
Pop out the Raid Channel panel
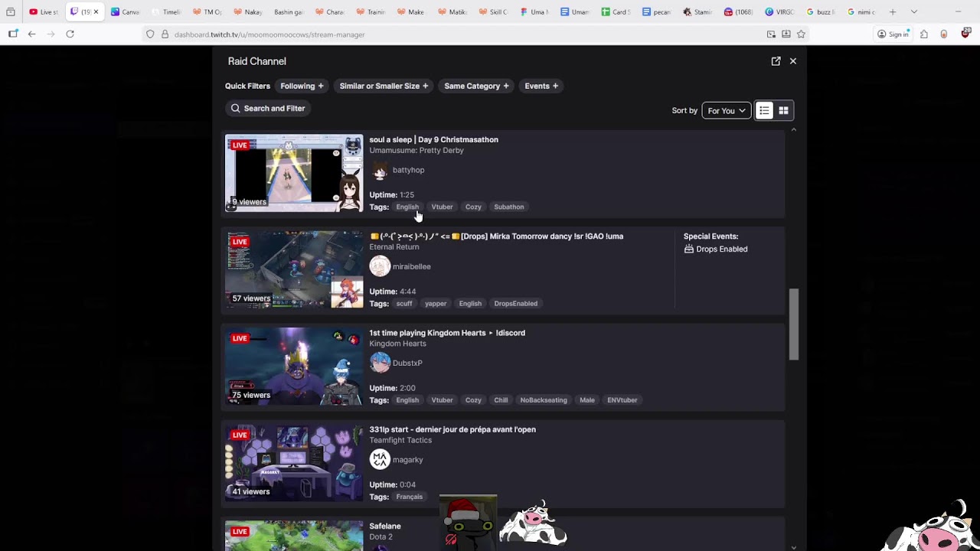point(776,61)
